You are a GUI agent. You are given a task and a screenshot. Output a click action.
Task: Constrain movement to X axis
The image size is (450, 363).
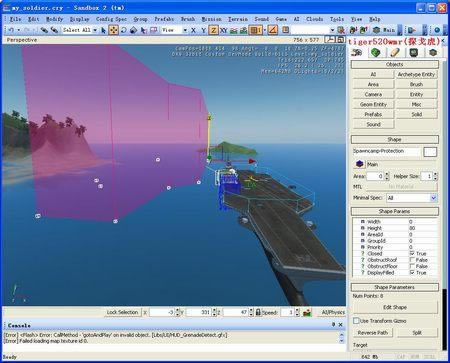[x=193, y=30]
